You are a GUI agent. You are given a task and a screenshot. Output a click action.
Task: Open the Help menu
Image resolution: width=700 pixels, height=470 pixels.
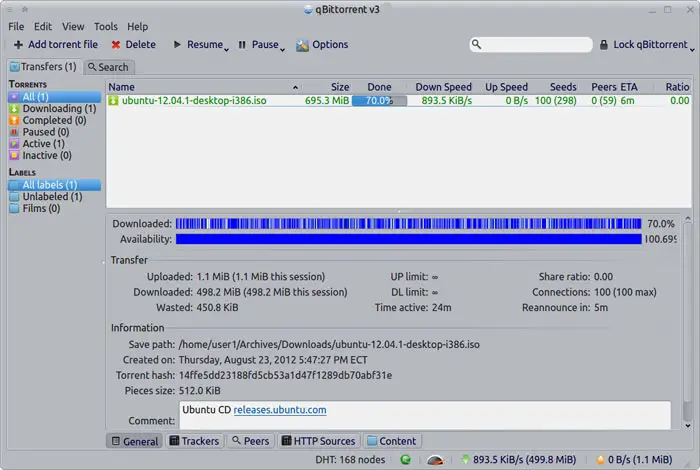138,27
